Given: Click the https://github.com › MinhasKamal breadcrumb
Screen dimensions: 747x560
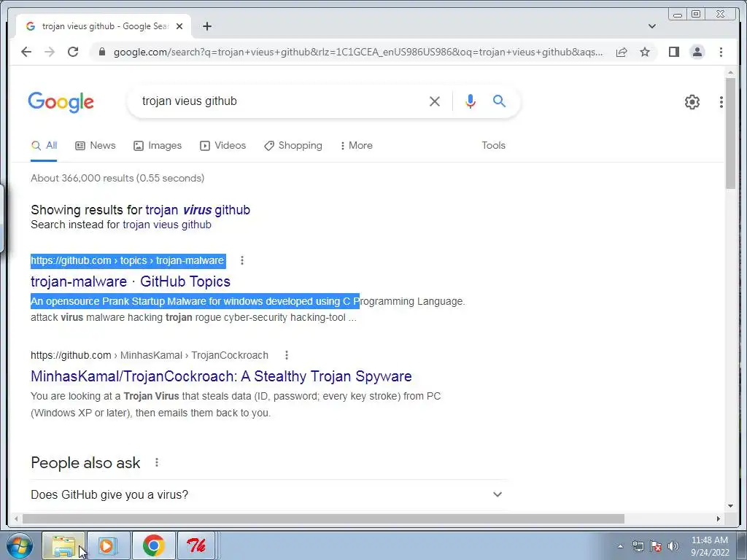Looking at the screenshot, I should pos(149,355).
